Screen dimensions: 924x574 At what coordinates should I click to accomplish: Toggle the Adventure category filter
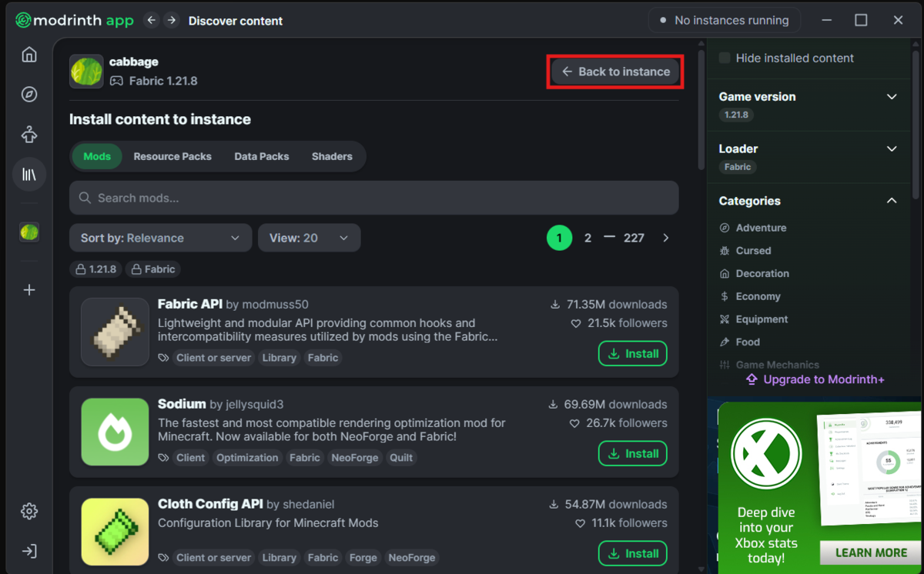point(753,228)
